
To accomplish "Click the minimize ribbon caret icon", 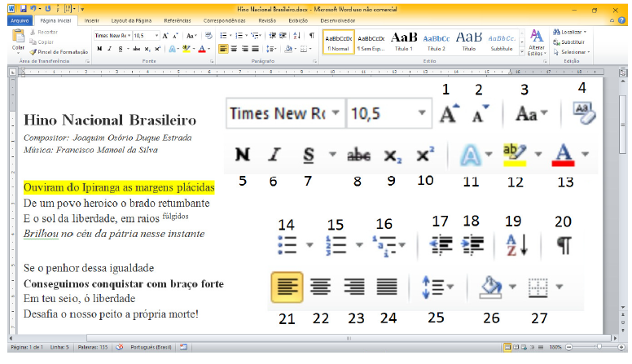I will [x=612, y=20].
